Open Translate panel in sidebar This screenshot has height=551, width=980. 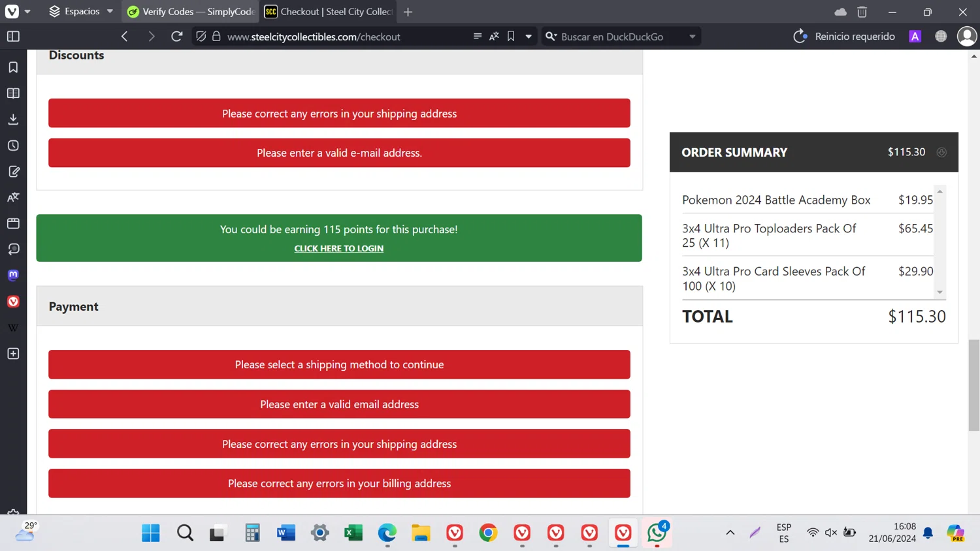coord(13,197)
